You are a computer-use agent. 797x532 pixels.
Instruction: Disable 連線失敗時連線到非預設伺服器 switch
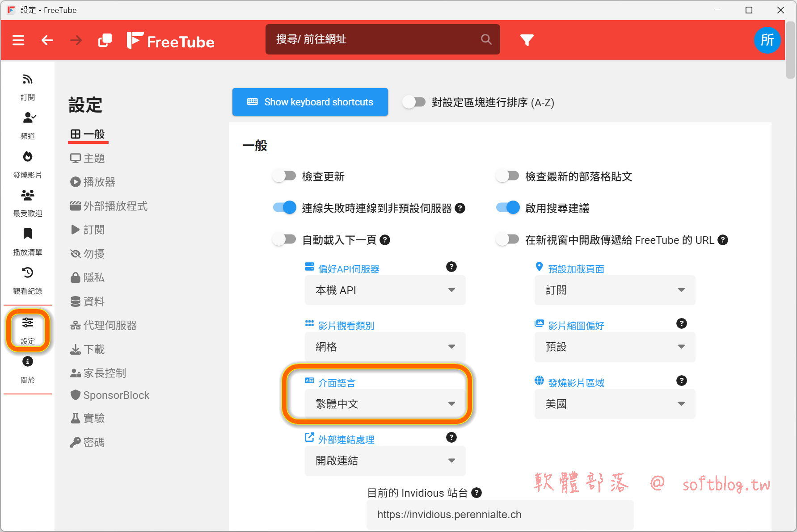click(284, 208)
